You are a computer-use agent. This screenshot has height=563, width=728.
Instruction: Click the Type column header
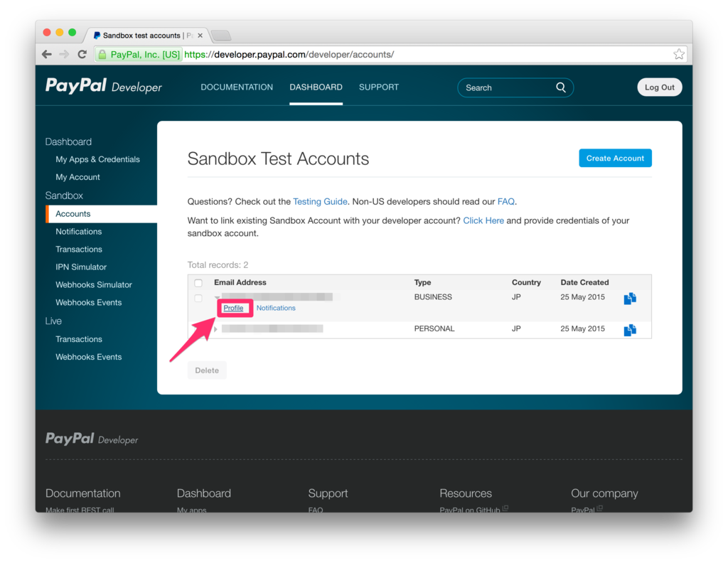pyautogui.click(x=422, y=282)
